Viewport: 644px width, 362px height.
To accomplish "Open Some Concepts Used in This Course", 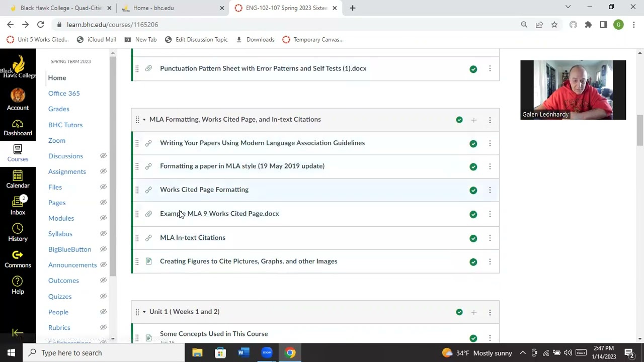I will tap(214, 333).
